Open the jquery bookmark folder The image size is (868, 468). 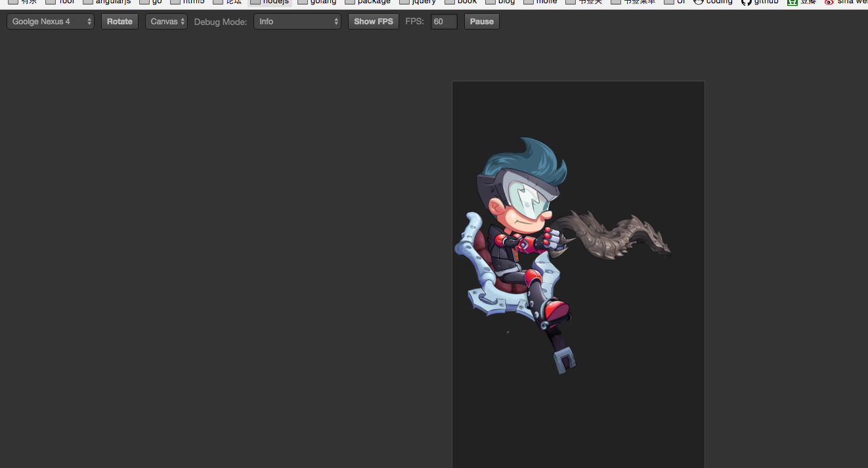pyautogui.click(x=418, y=2)
